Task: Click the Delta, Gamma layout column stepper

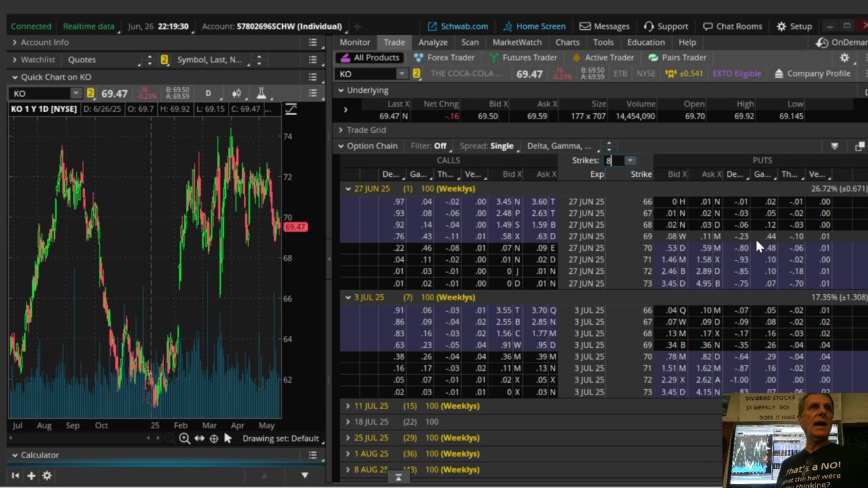Action: 608,146
